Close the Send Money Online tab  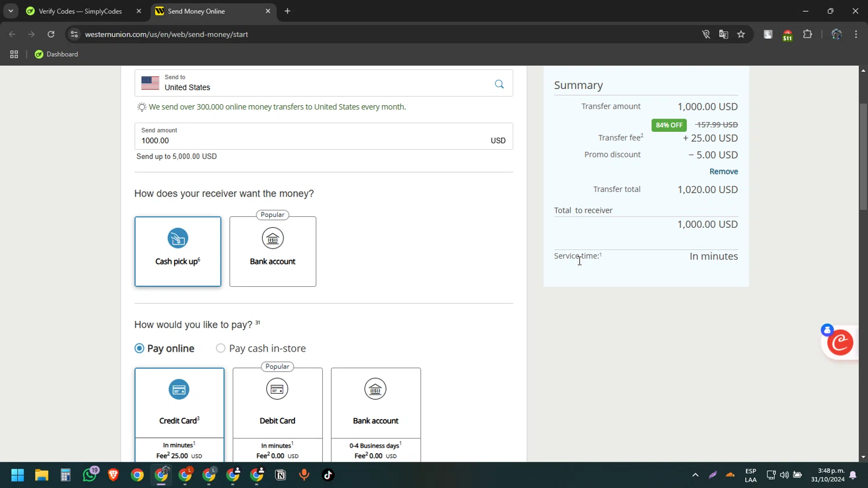(268, 11)
